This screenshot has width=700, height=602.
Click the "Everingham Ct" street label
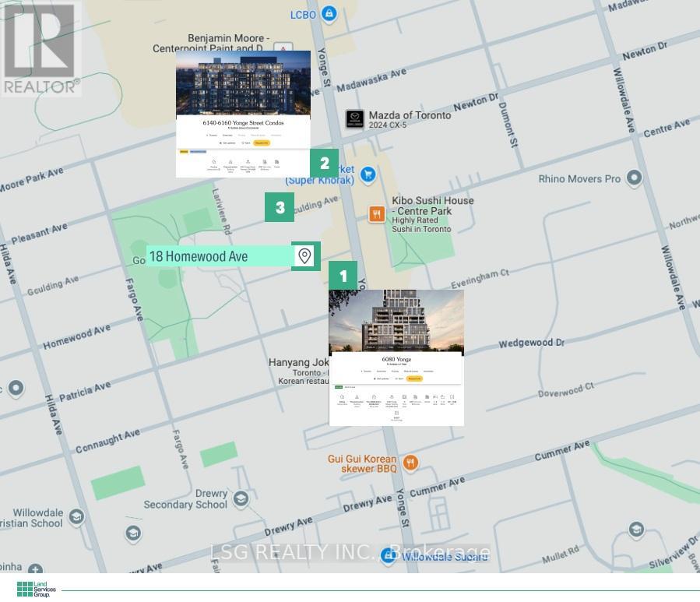coord(480,279)
